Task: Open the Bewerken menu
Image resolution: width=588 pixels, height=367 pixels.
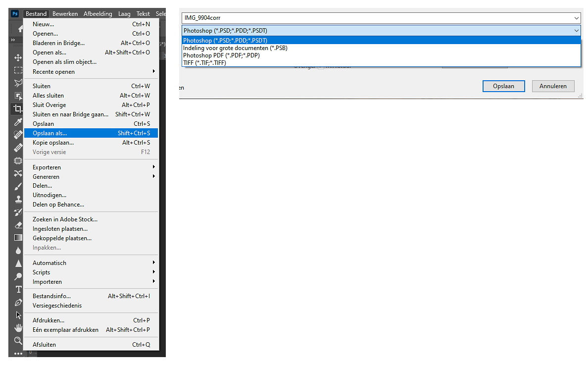Action: point(65,14)
